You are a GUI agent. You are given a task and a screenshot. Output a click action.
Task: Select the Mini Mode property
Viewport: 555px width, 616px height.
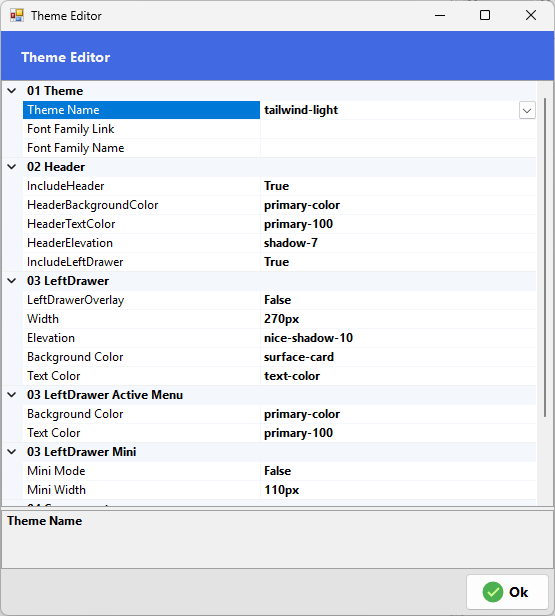pos(56,471)
